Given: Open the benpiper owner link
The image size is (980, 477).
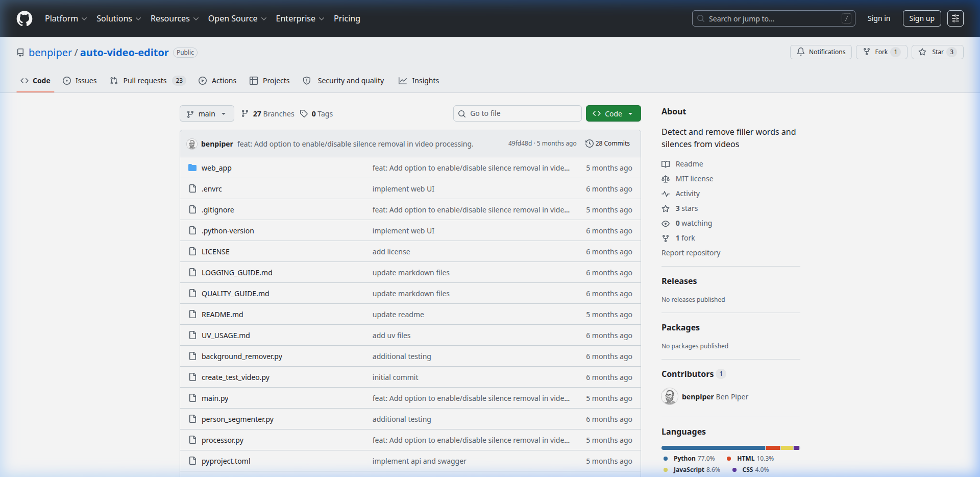Looking at the screenshot, I should [x=51, y=53].
